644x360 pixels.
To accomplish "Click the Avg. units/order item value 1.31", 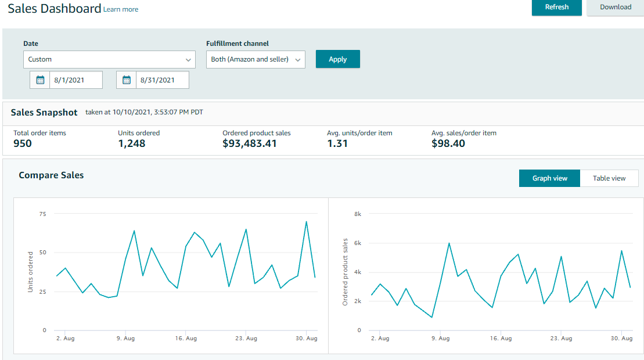I will 337,143.
